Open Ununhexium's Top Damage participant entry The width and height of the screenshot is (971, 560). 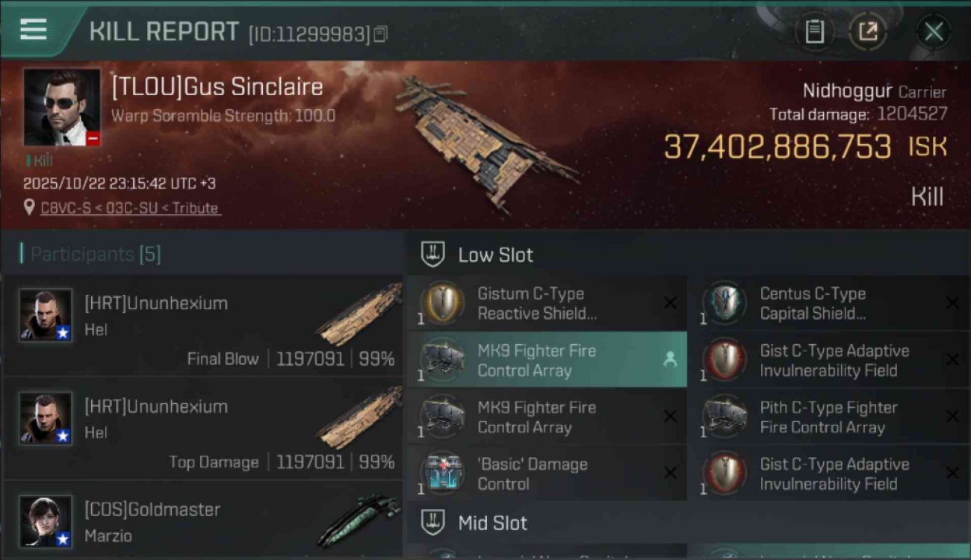pos(203,428)
